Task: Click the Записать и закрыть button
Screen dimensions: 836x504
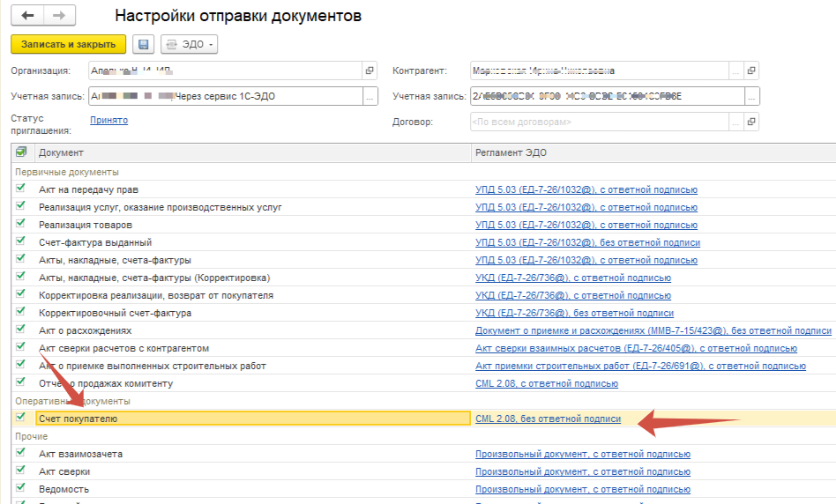Action: point(69,44)
